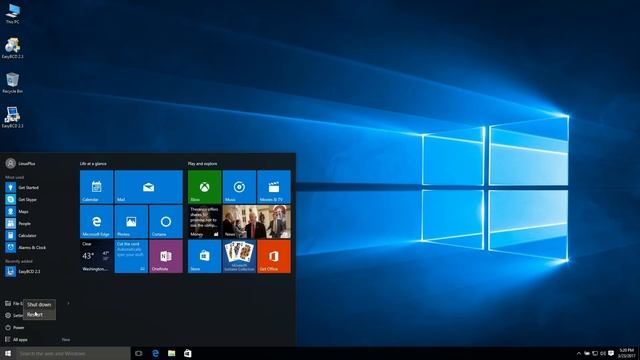Open the Microsoft Edge tile
The height and width of the screenshot is (360, 640).
pyautogui.click(x=96, y=221)
